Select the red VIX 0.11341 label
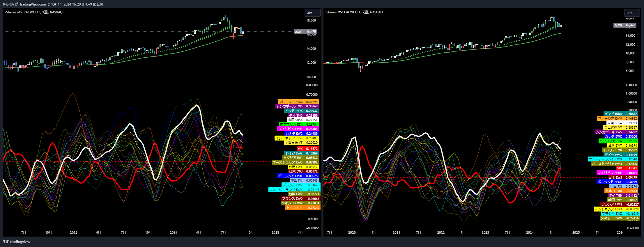Viewport: 644px width, 247px height. [x=627, y=168]
